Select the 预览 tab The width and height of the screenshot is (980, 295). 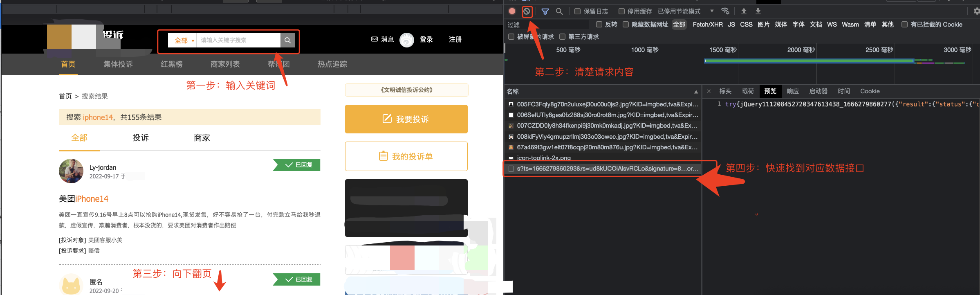coord(770,91)
